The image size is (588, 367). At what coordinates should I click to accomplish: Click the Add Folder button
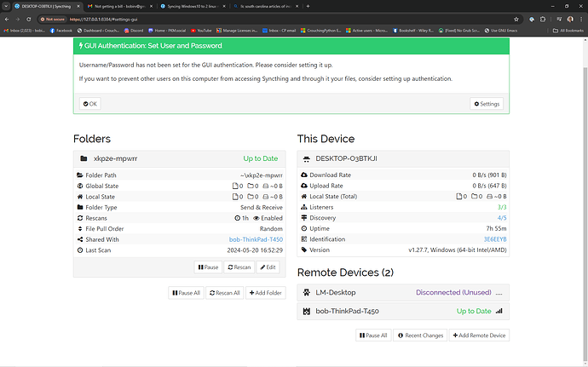click(x=266, y=293)
